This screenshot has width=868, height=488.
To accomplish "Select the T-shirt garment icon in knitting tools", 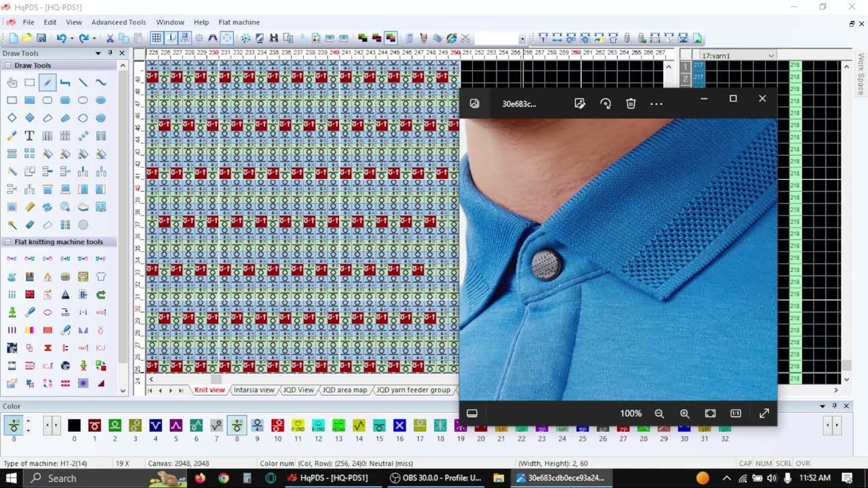I will coord(100,277).
